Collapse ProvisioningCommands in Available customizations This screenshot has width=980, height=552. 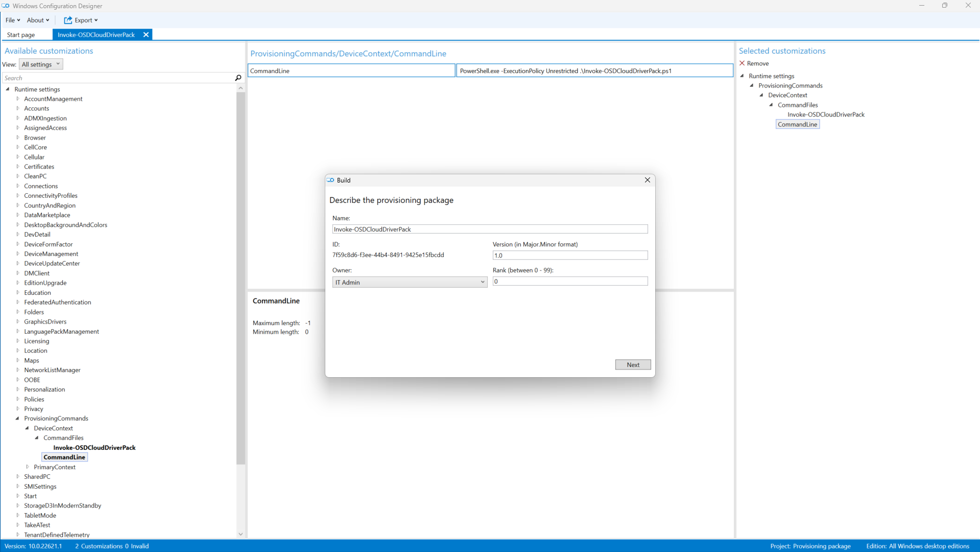tap(18, 418)
